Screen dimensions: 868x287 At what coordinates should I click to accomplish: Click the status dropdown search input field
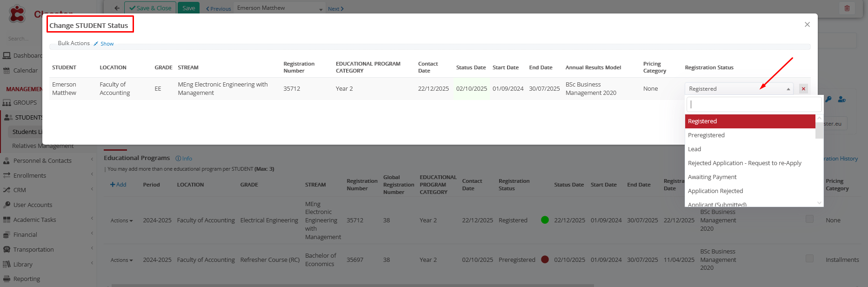pos(754,105)
